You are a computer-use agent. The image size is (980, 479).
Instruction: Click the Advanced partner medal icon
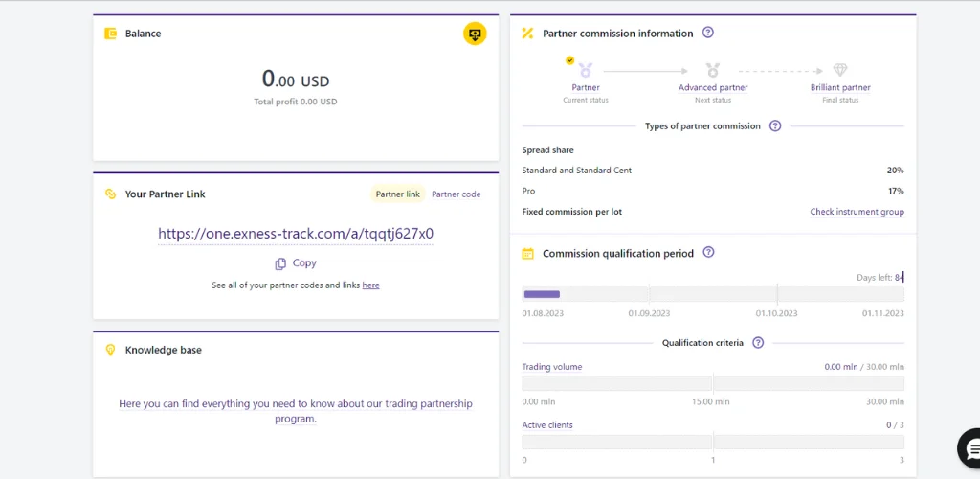point(713,70)
